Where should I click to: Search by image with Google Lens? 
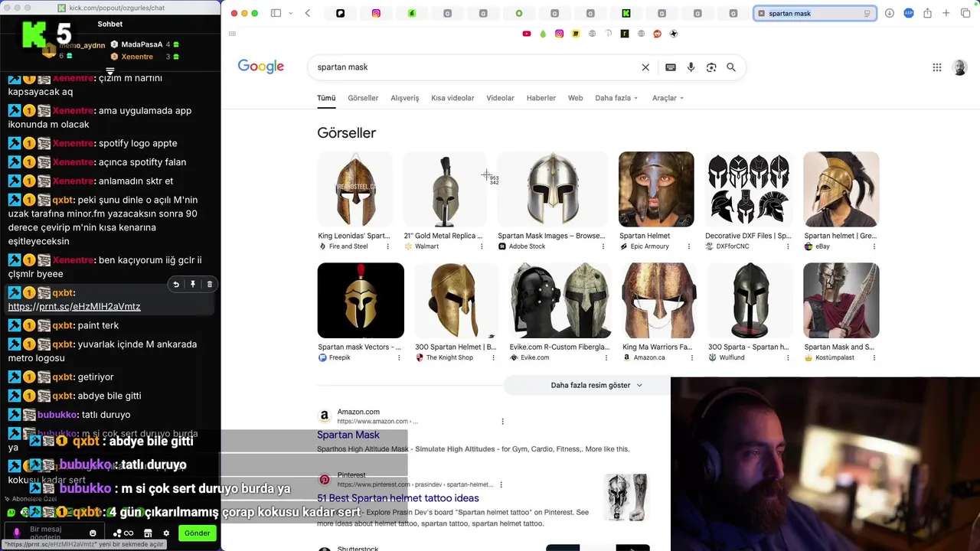[711, 67]
